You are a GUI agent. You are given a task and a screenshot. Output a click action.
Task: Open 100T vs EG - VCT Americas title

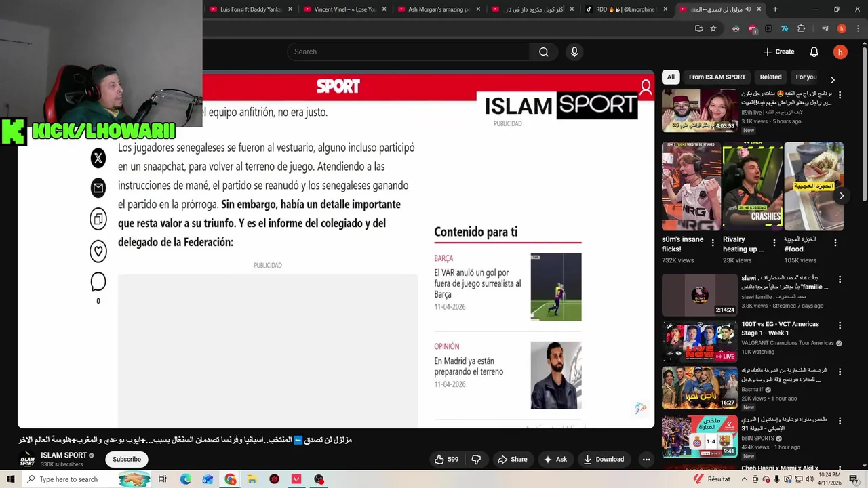pos(780,329)
